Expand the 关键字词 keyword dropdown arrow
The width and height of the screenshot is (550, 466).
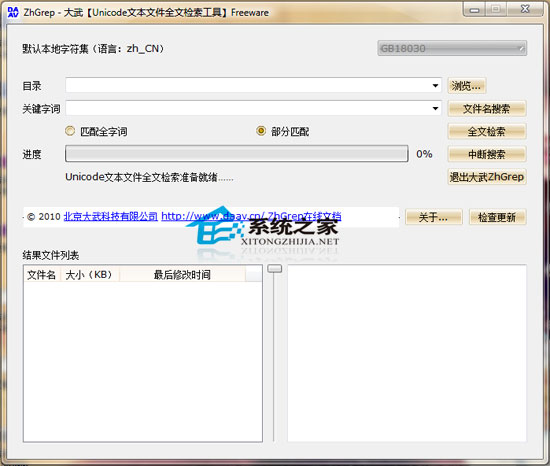point(435,108)
